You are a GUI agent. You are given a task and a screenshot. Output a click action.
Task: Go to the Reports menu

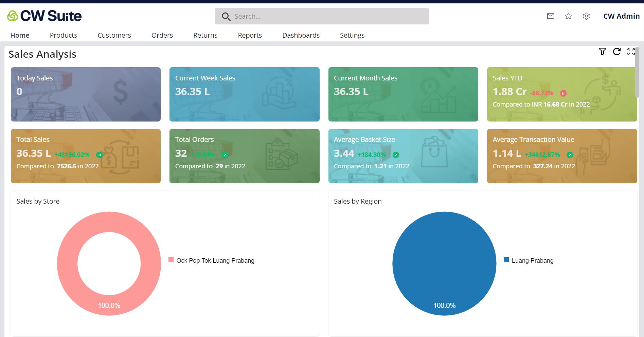pyautogui.click(x=250, y=35)
